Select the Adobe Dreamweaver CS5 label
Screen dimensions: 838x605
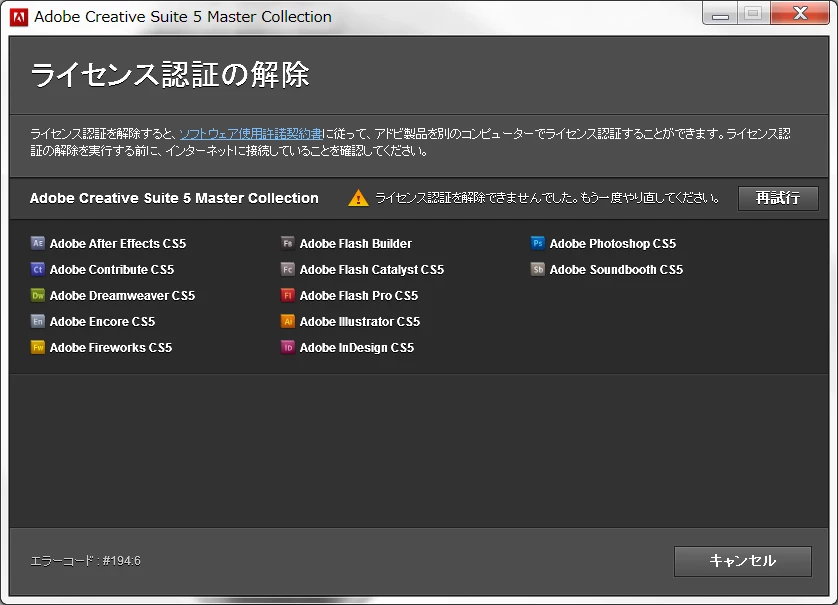(122, 296)
